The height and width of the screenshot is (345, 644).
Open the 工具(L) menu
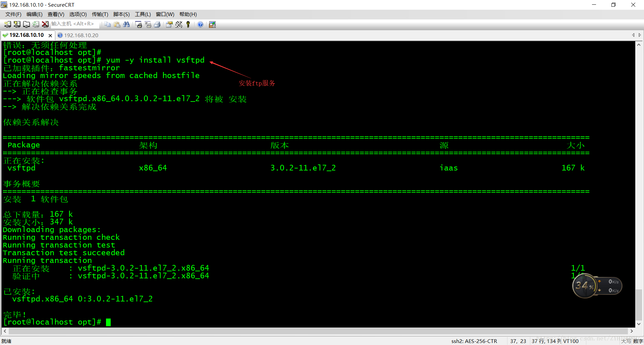[x=143, y=14]
